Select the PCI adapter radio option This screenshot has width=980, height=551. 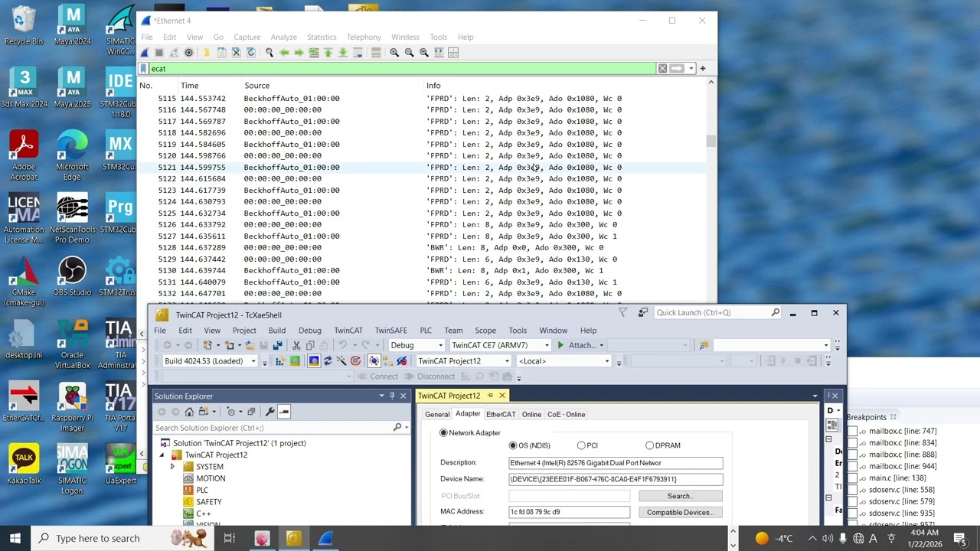click(x=581, y=445)
